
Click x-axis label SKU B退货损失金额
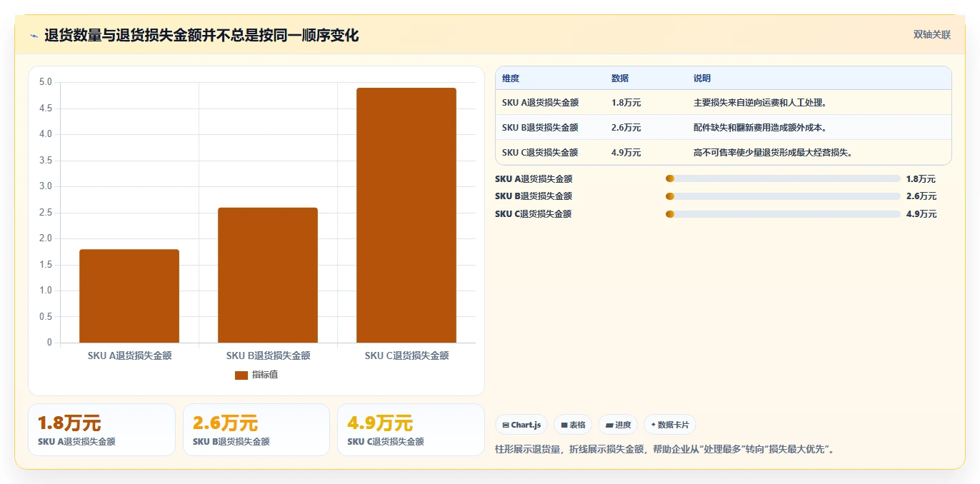click(268, 356)
